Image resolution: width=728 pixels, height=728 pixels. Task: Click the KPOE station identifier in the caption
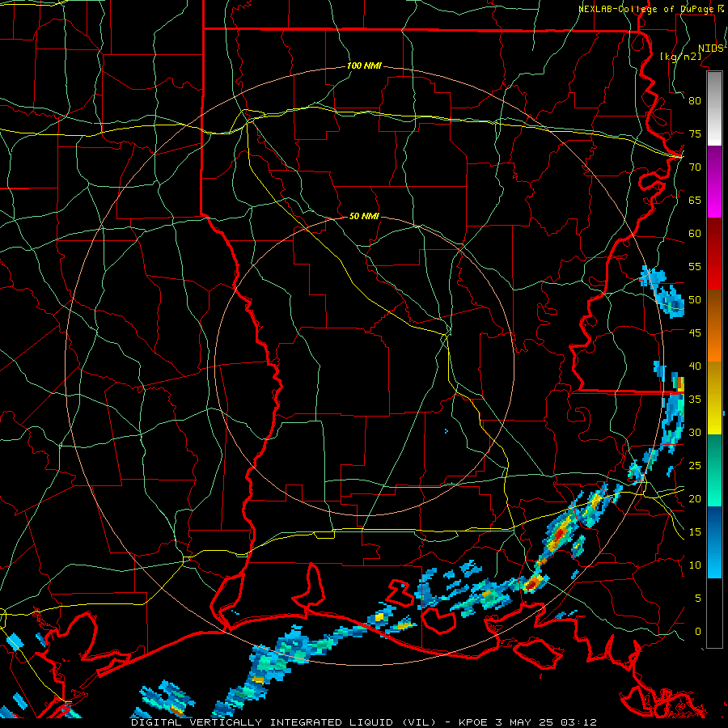click(x=473, y=722)
